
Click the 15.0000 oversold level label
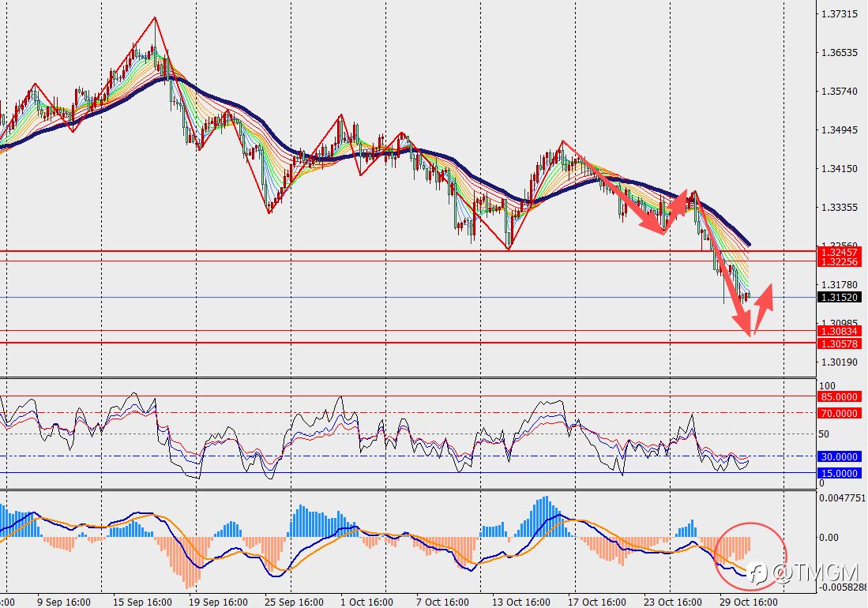pos(840,474)
